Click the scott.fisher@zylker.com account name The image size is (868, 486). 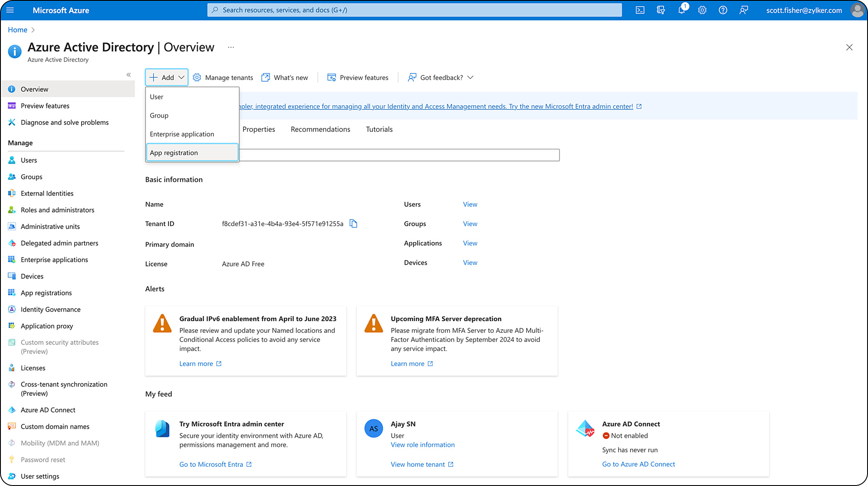pyautogui.click(x=804, y=10)
